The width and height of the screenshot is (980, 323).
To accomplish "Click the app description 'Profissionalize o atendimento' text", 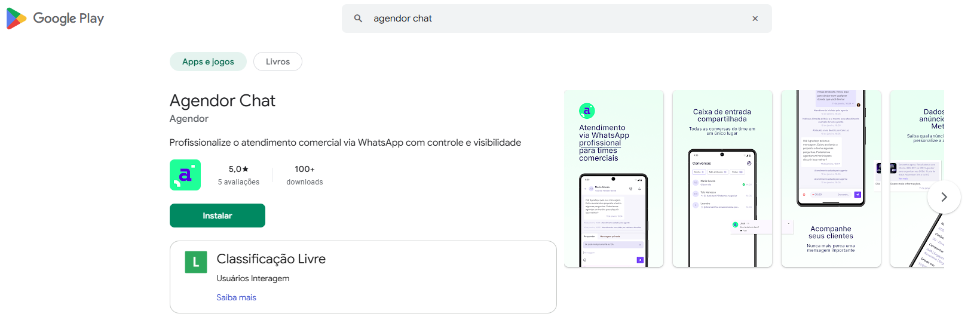I will click(345, 143).
